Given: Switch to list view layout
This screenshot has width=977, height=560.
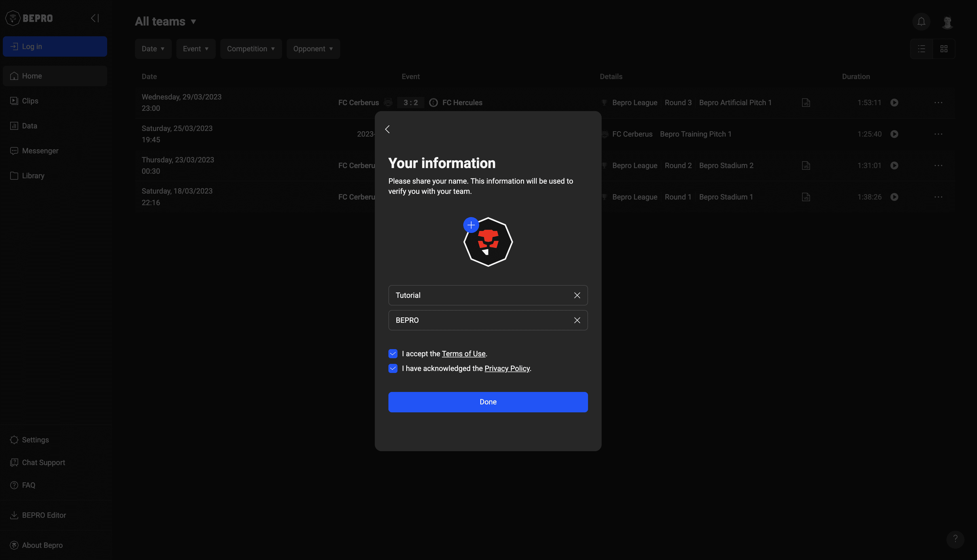Looking at the screenshot, I should 921,49.
